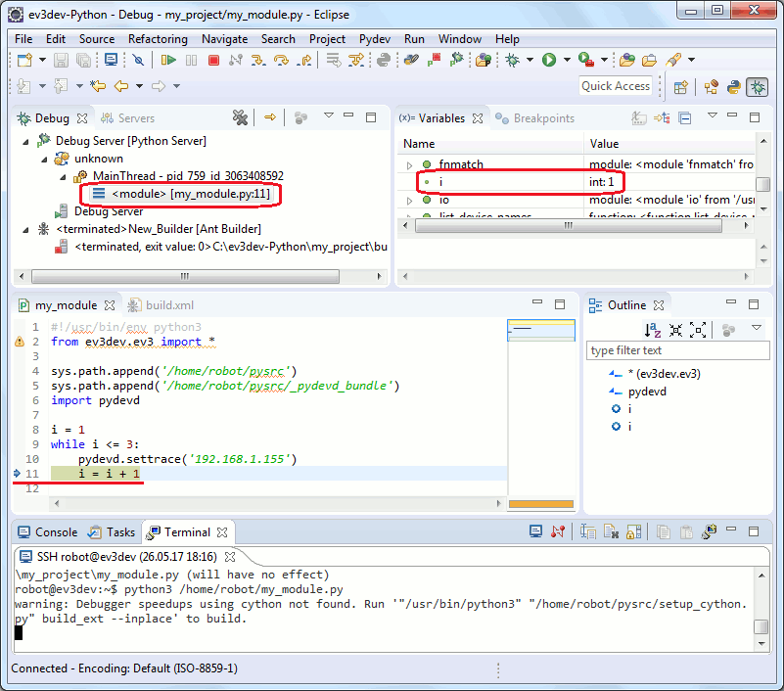The width and height of the screenshot is (784, 691).
Task: Toggle the Outline button left of the filter-members icon
Action: (x=675, y=330)
